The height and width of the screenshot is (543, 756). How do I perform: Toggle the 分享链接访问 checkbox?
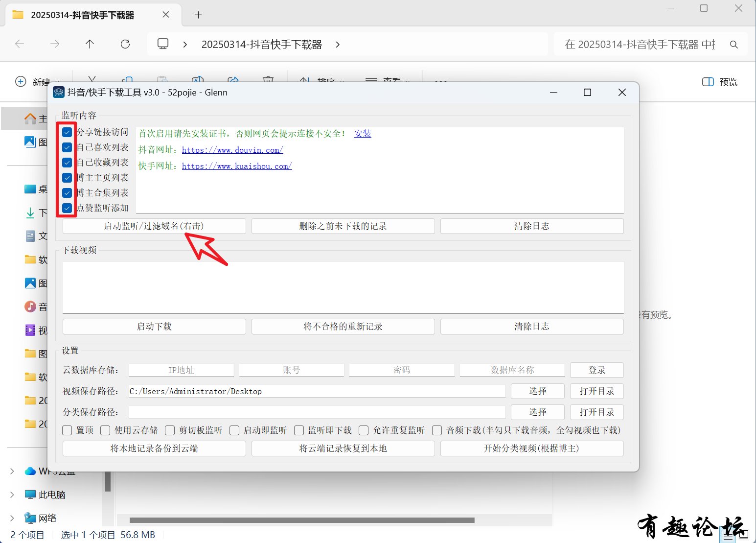pos(67,132)
